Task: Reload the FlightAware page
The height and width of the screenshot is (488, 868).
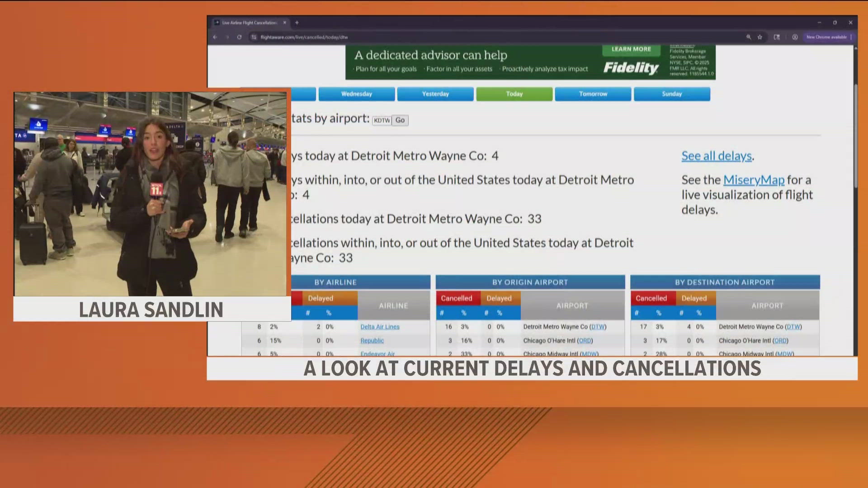Action: point(239,37)
